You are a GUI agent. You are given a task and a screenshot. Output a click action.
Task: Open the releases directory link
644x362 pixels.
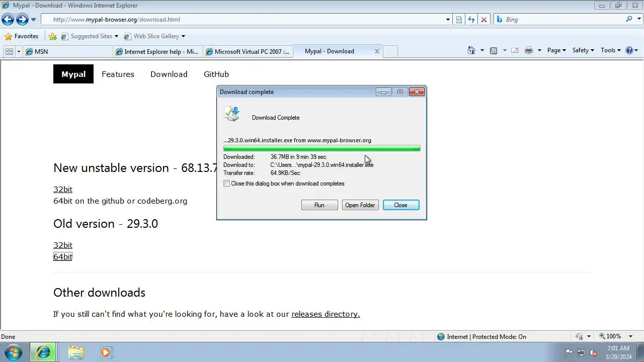[x=326, y=314]
